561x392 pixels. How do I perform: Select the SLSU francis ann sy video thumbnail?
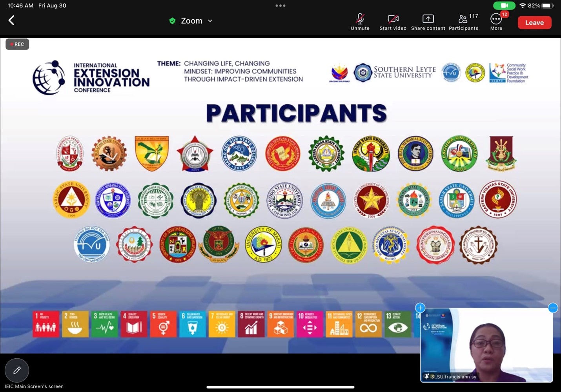tap(486, 345)
